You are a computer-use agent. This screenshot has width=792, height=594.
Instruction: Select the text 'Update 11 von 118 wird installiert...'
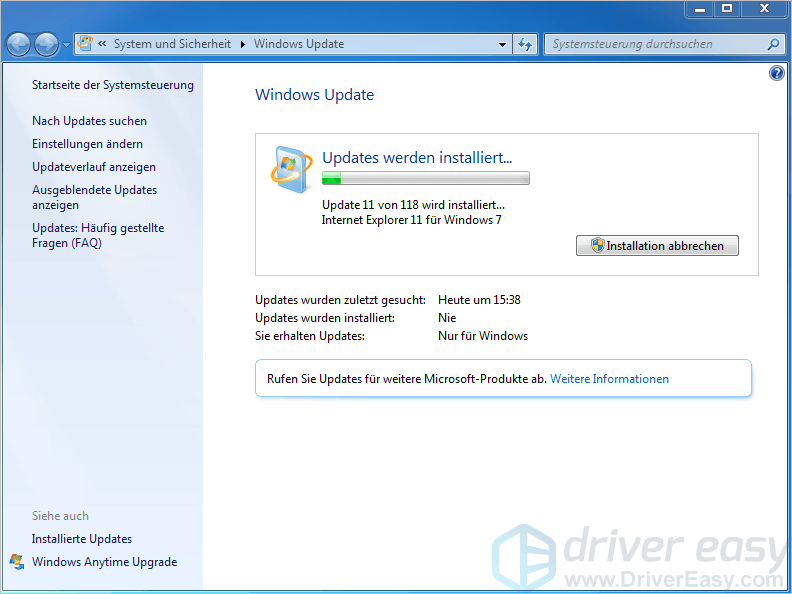413,205
